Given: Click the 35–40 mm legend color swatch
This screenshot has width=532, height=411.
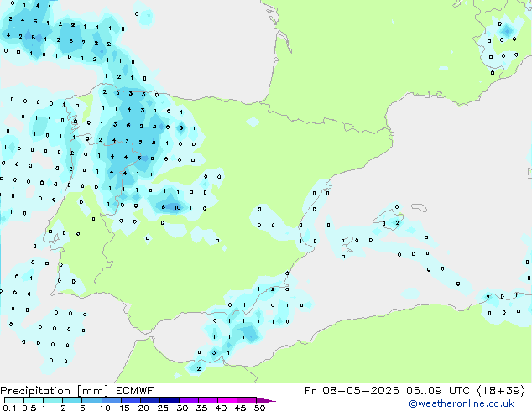Looking at the screenshot, I should pos(208,400).
